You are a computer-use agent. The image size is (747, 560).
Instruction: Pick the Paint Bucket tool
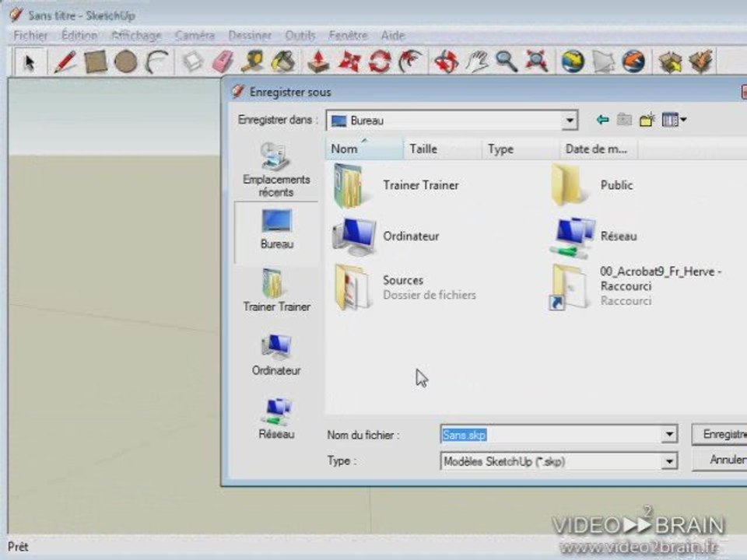[283, 62]
